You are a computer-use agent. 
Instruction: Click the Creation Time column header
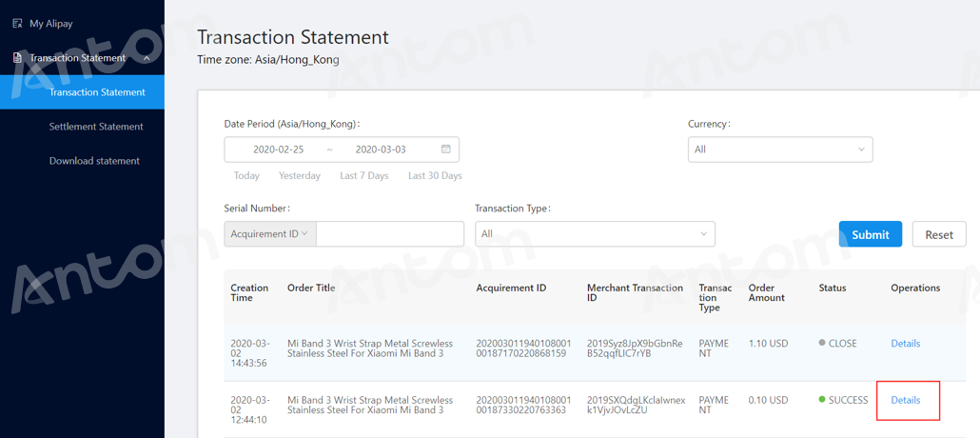pyautogui.click(x=249, y=293)
